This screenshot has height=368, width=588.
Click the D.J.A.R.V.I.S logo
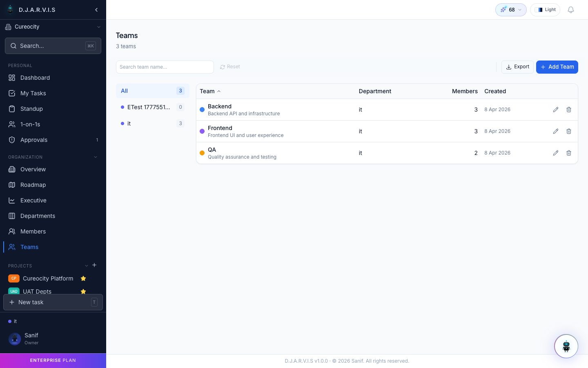pyautogui.click(x=31, y=10)
